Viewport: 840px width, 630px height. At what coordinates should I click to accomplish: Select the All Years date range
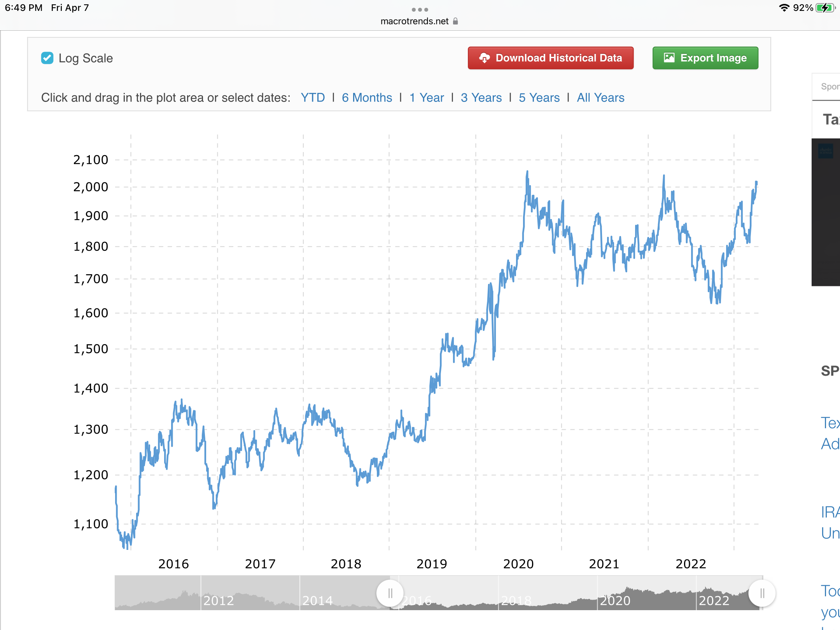(600, 98)
